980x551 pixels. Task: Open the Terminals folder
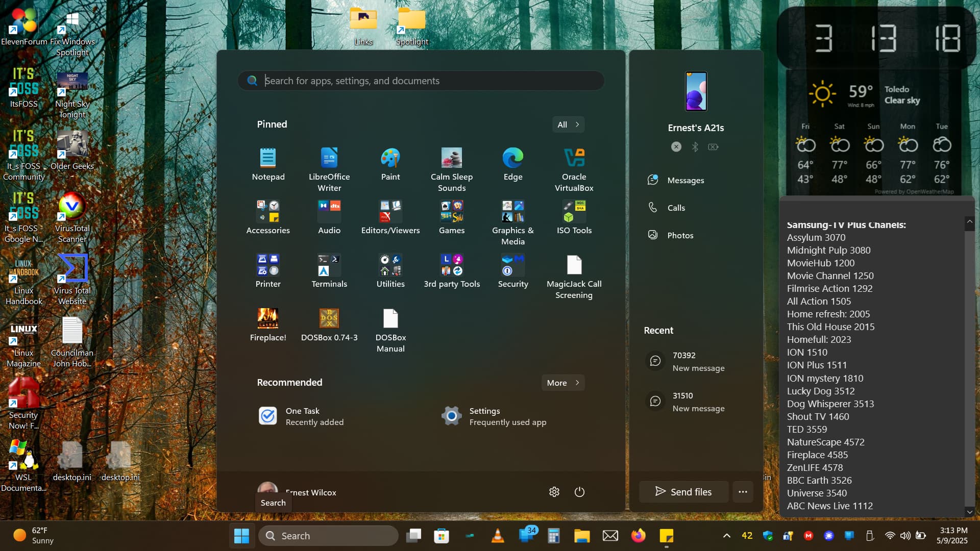pyautogui.click(x=329, y=271)
